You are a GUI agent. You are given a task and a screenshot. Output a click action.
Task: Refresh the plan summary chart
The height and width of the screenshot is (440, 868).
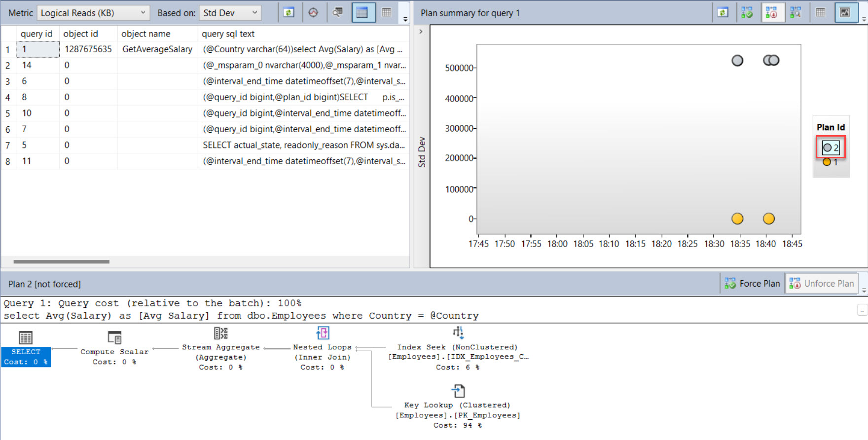tap(723, 13)
